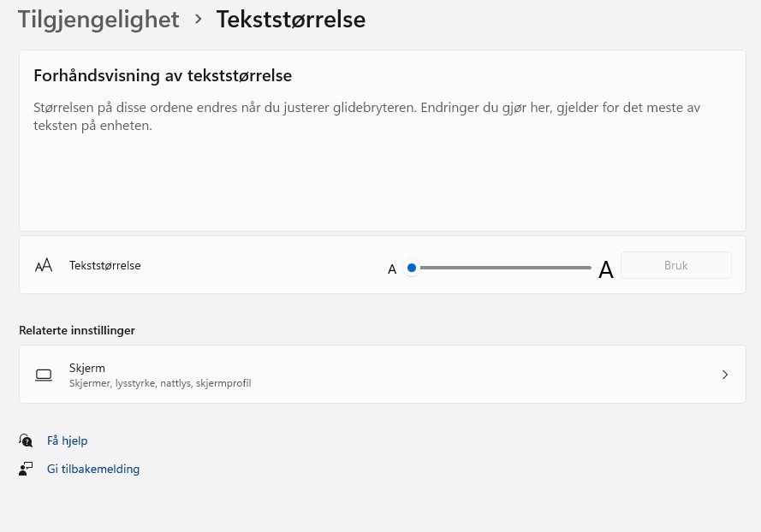The image size is (761, 532).
Task: Go back to Tilgjengelighet via breadcrumb
Action: click(98, 19)
